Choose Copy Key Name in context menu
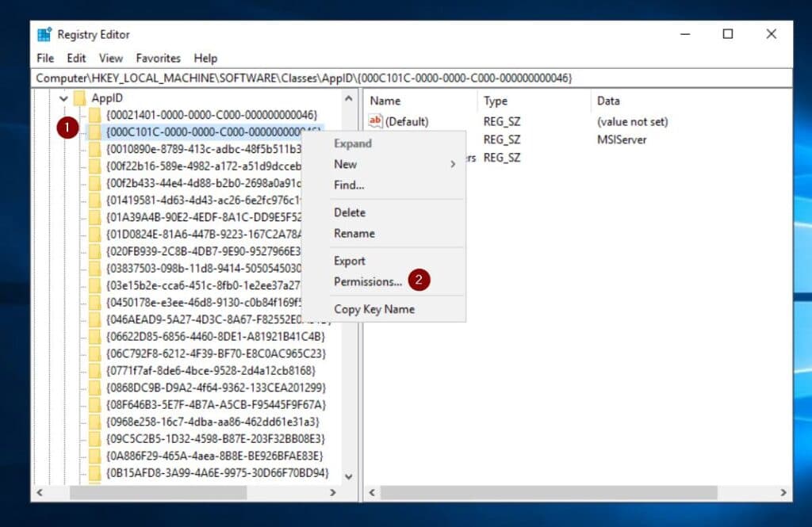The width and height of the screenshot is (812, 527). 374,309
